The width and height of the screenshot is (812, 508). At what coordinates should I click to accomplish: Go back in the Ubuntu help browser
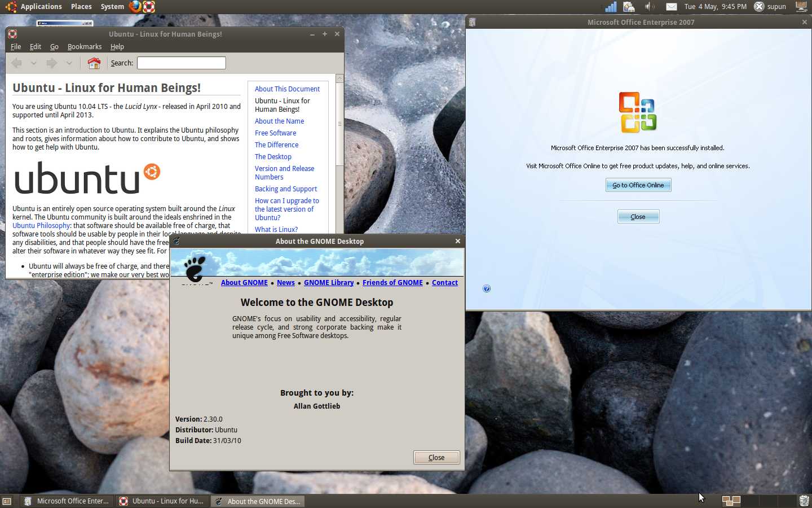pyautogui.click(x=16, y=63)
